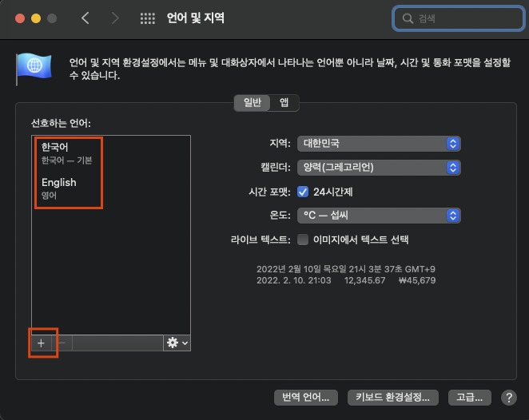Remove language with the minus button
Image resolution: width=529 pixels, height=420 pixels.
click(x=62, y=343)
